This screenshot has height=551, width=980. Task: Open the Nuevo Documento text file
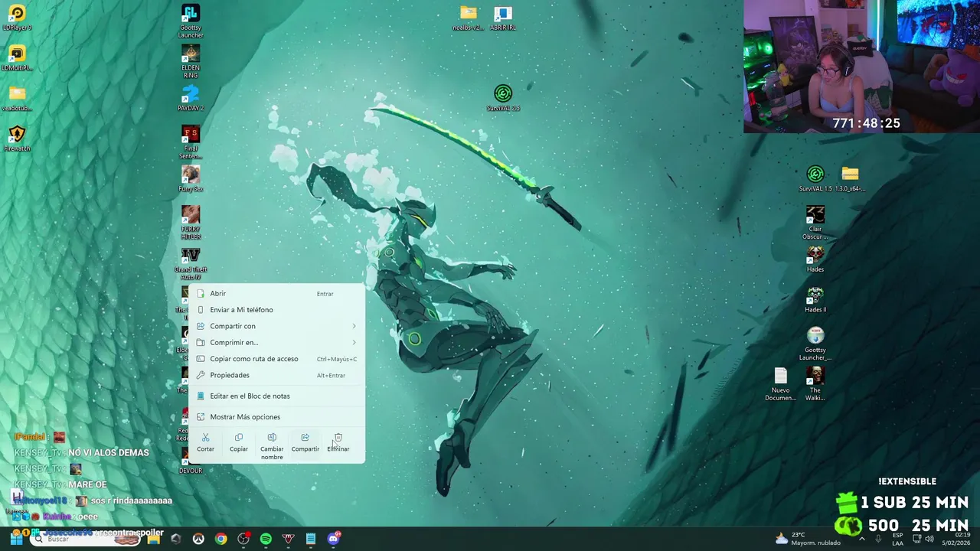click(x=781, y=384)
